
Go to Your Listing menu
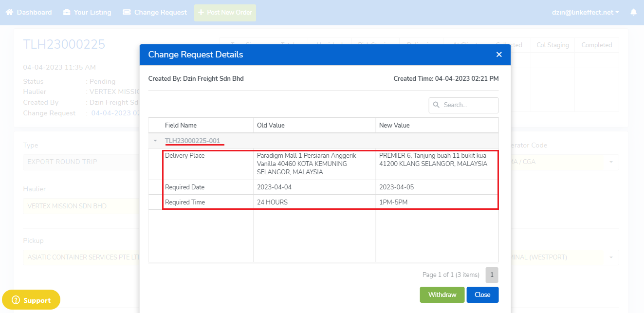(92, 13)
